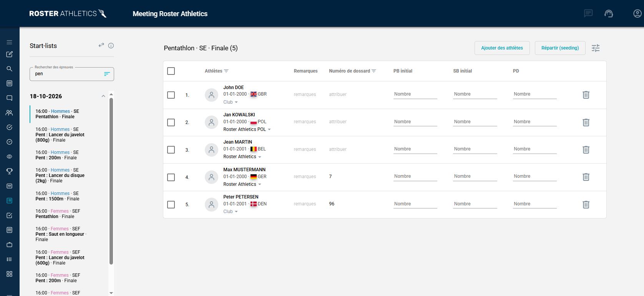Click Ajouter des athlètes button
644x296 pixels.
[502, 48]
